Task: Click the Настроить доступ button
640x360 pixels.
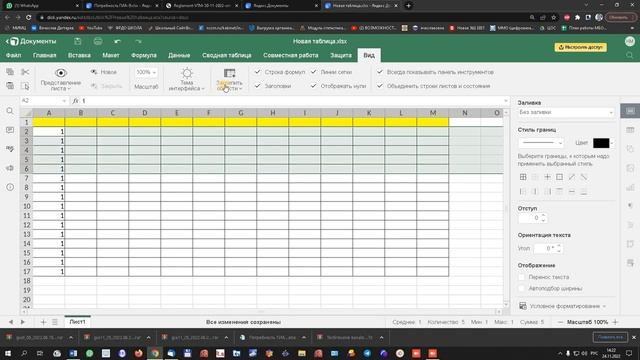Action: tap(580, 47)
